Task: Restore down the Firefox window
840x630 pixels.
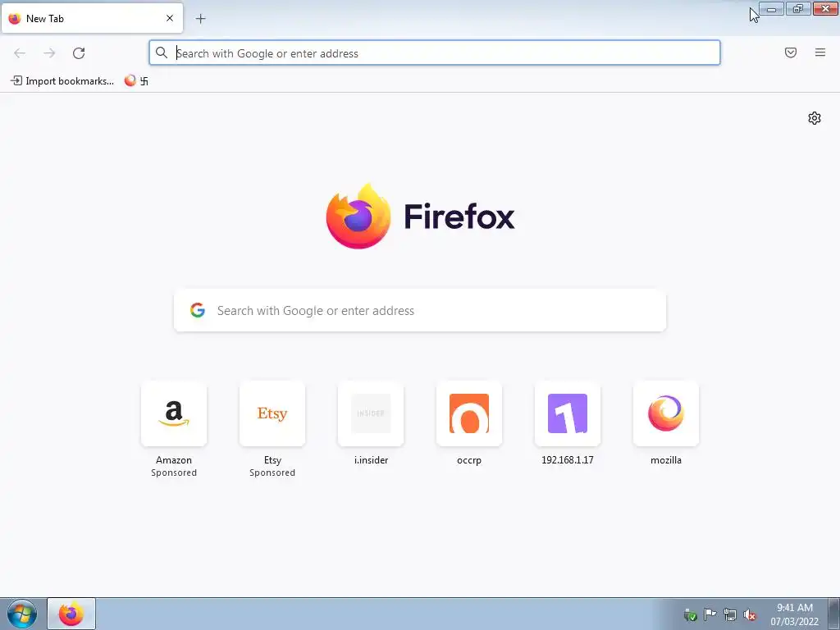Action: point(798,9)
